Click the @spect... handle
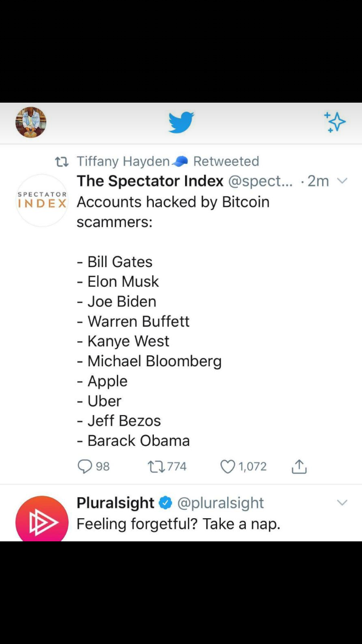This screenshot has width=362, height=644. [260, 181]
